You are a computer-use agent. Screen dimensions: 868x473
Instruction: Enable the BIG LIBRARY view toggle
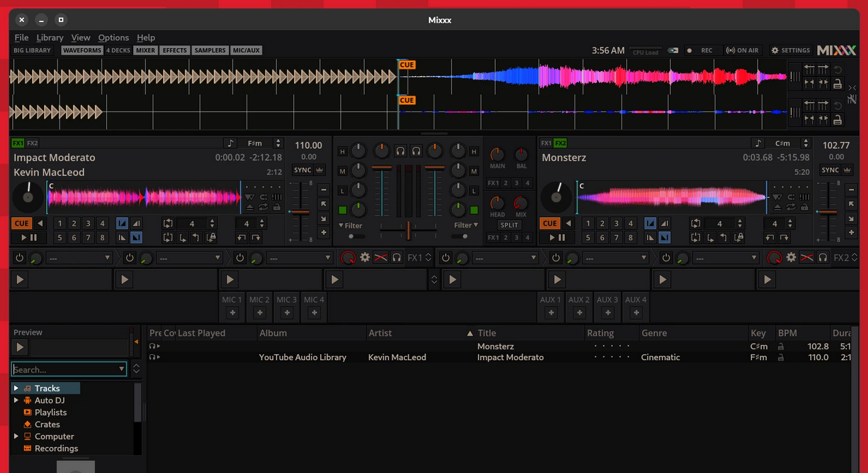tap(32, 51)
